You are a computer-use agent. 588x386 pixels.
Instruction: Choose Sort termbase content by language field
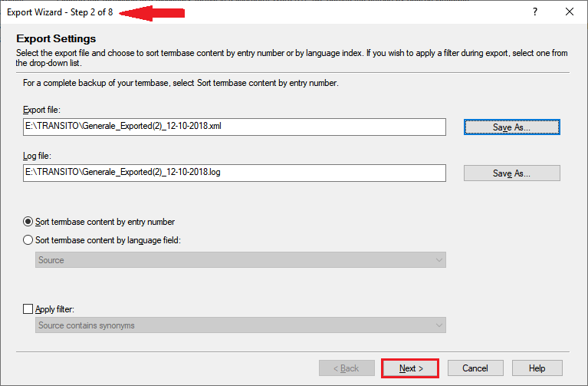[x=29, y=240]
